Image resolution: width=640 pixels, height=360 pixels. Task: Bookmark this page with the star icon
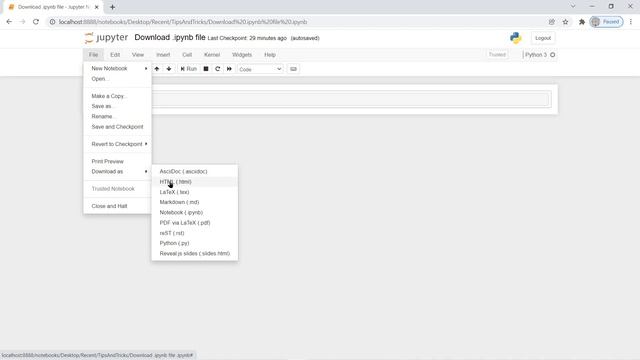[x=565, y=22]
